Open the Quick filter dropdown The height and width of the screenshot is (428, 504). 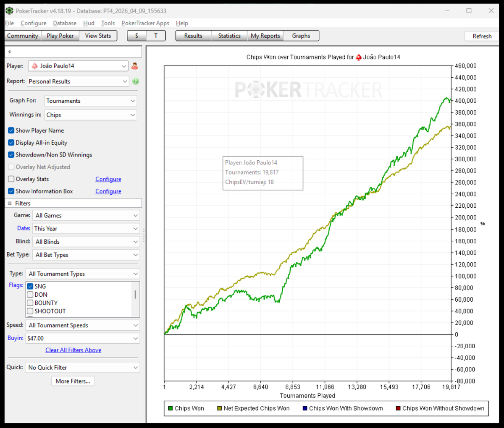click(82, 368)
